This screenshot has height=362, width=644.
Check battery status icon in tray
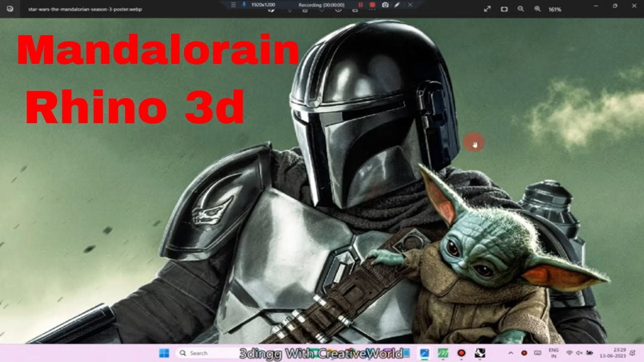[x=589, y=353]
